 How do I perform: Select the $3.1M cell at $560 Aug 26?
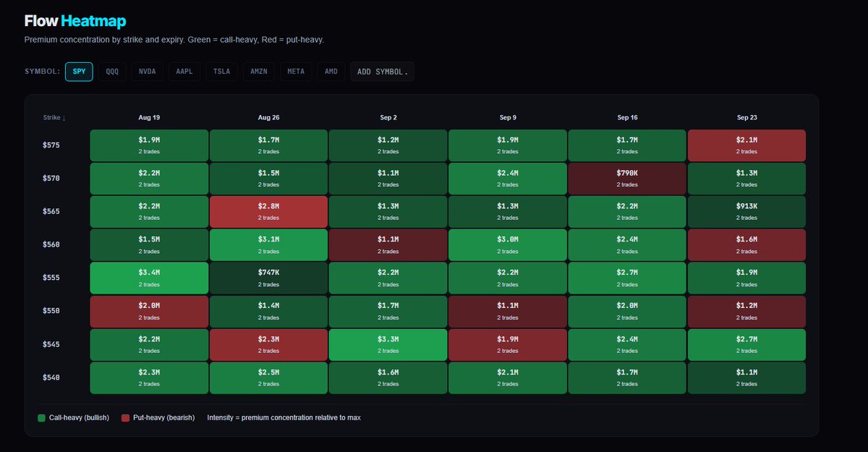pos(269,244)
